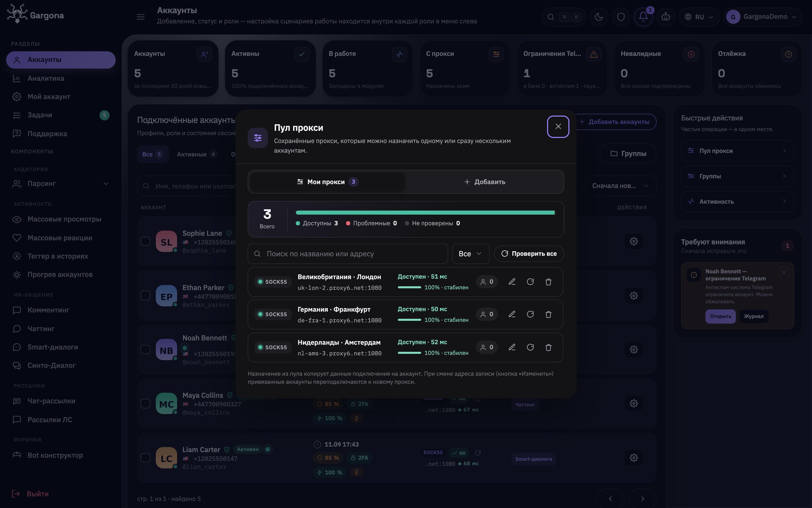Click Выйти logout link
Screen dimensions: 812x508
(x=30, y=494)
